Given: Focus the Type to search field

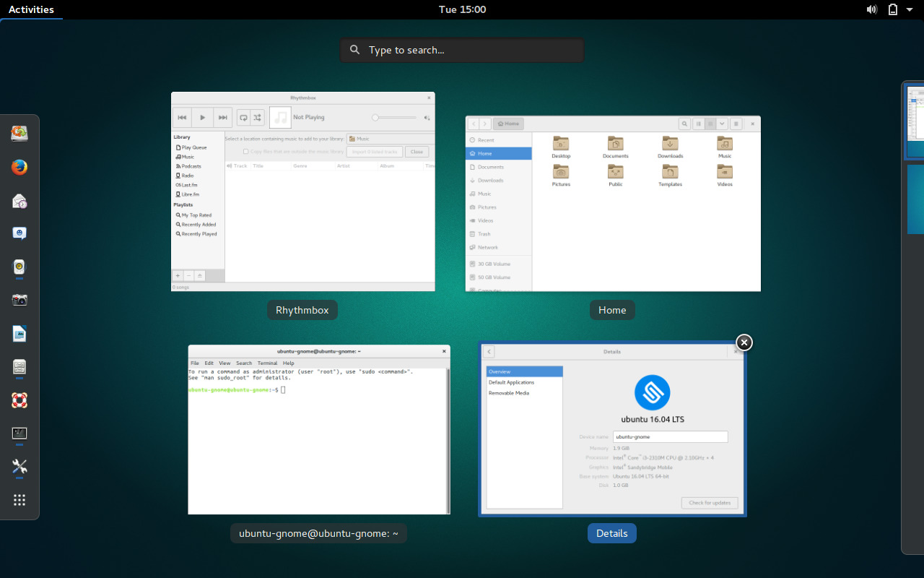Looking at the screenshot, I should pyautogui.click(x=462, y=50).
